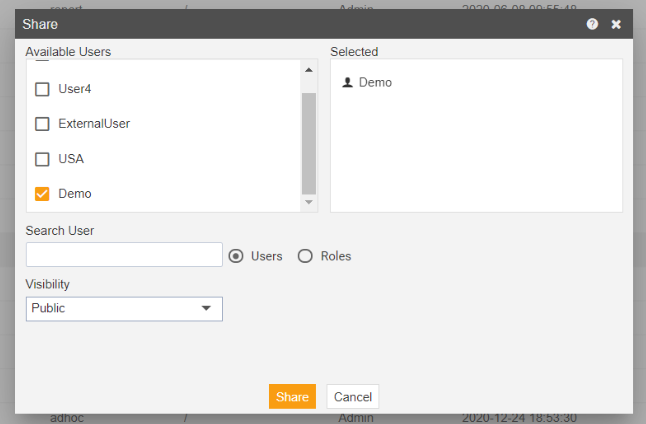
Task: Check the User4 checkbox
Action: pyautogui.click(x=42, y=89)
